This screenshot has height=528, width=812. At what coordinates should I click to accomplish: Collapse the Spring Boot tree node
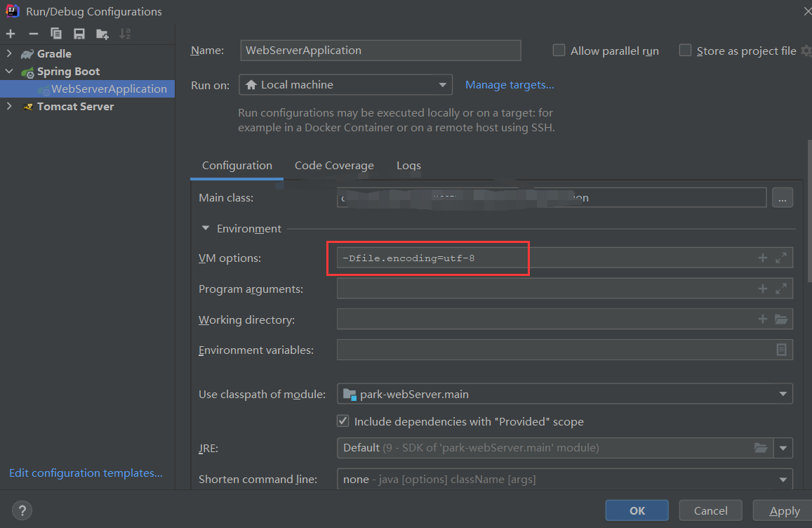point(9,71)
